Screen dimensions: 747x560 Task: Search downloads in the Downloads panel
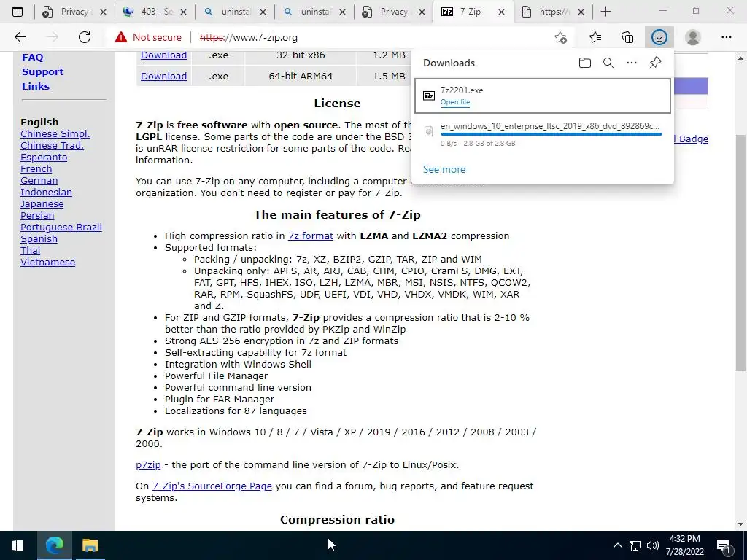tap(608, 63)
